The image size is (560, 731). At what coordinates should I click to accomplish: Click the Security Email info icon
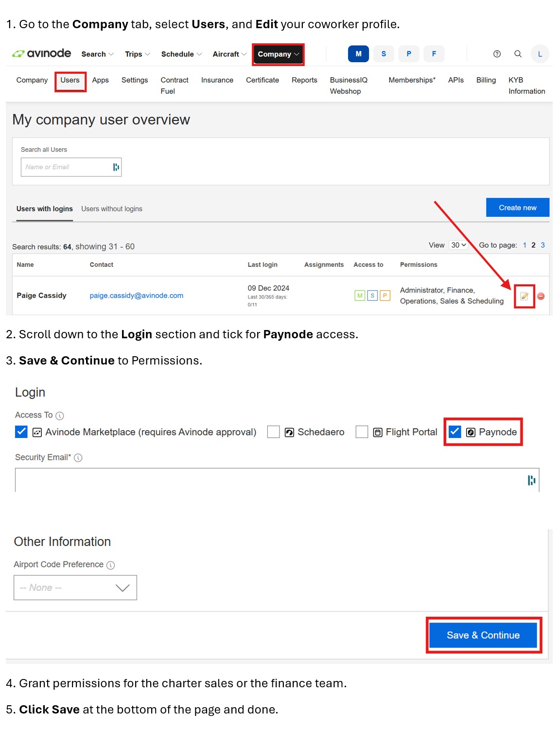pyautogui.click(x=78, y=458)
